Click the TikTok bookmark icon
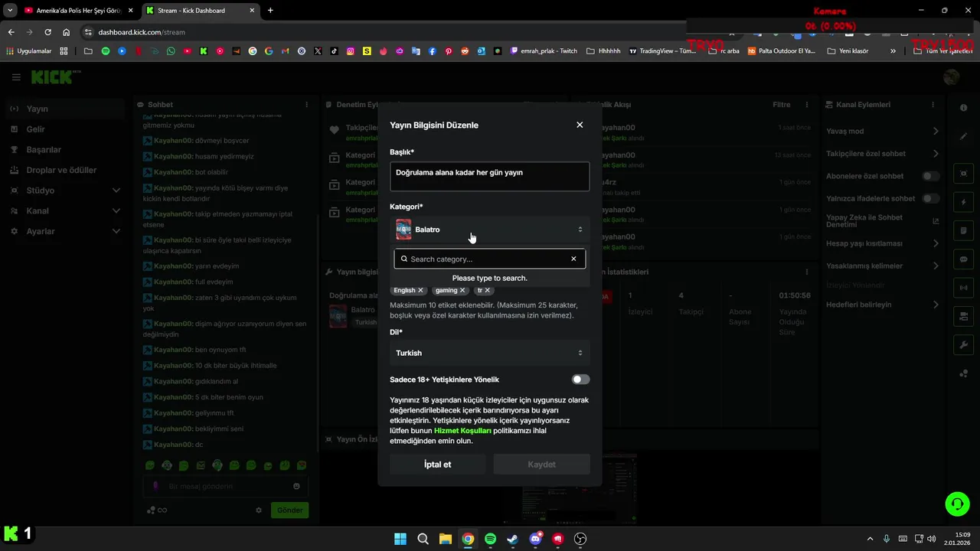This screenshot has width=980, height=551. (x=334, y=51)
